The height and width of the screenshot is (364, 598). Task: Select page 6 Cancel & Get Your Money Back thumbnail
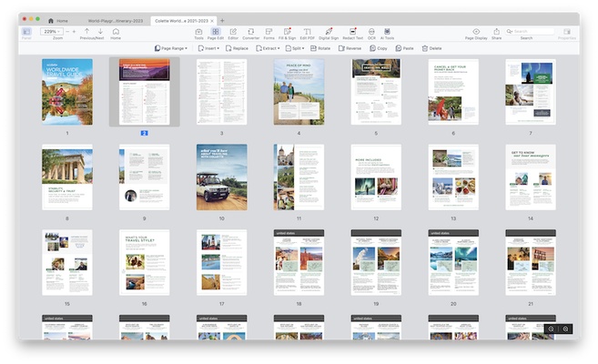[453, 92]
